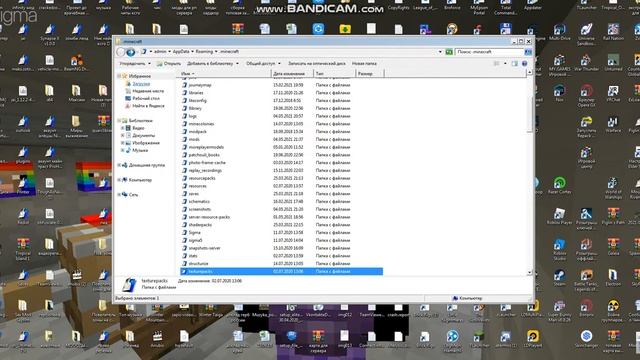Click the file list scroll-up arrow
640x360 pixels.
pos(529,72)
